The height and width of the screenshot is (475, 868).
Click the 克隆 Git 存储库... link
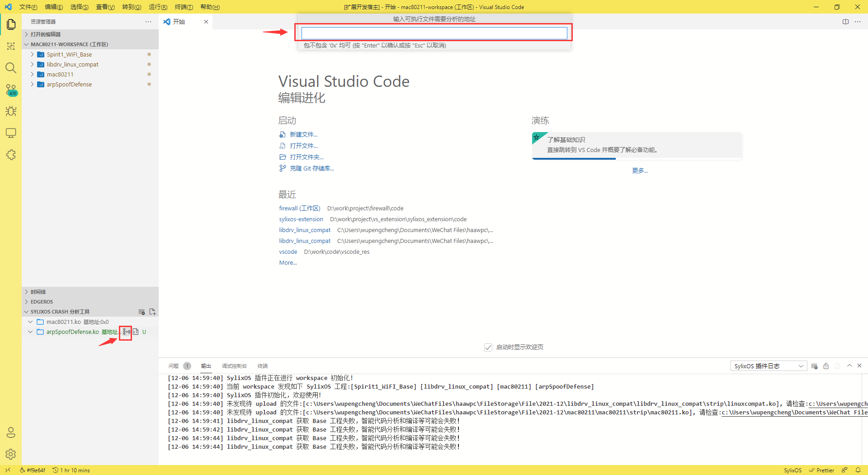coord(311,168)
